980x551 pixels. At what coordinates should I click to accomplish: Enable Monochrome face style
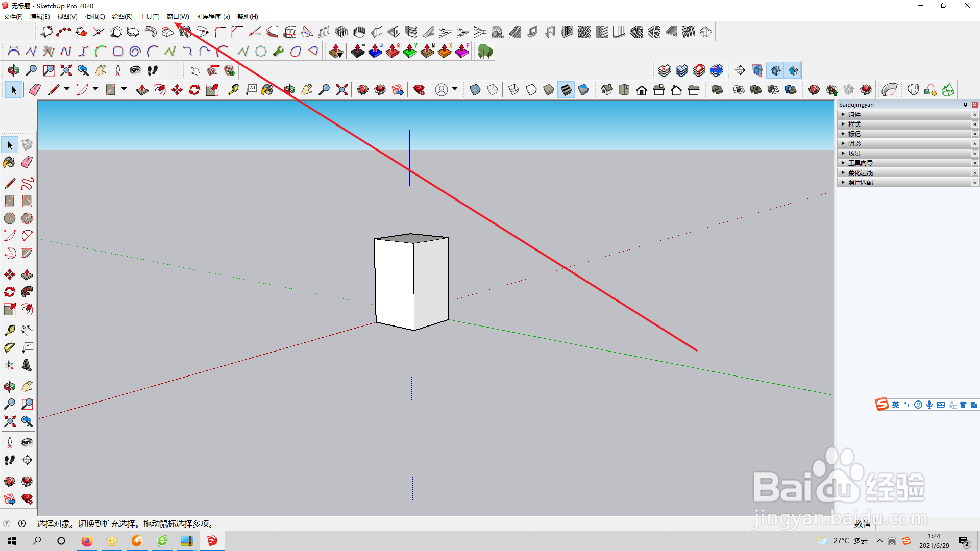tap(583, 90)
